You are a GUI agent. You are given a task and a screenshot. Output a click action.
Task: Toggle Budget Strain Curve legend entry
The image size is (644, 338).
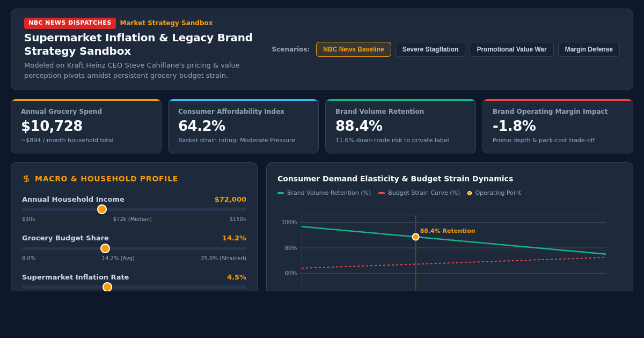[x=419, y=193]
